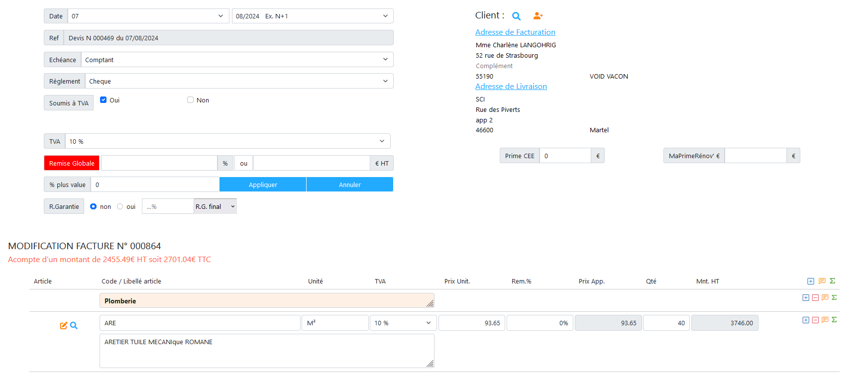The height and width of the screenshot is (375, 868).
Task: Click the billing city VOID VACON
Action: (609, 76)
